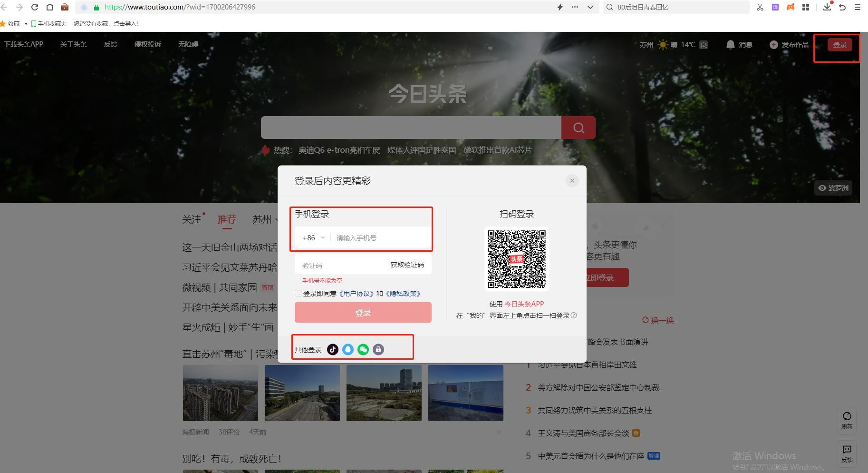Image resolution: width=868 pixels, height=473 pixels.
Task: Click the red search magnifier button
Action: click(579, 128)
